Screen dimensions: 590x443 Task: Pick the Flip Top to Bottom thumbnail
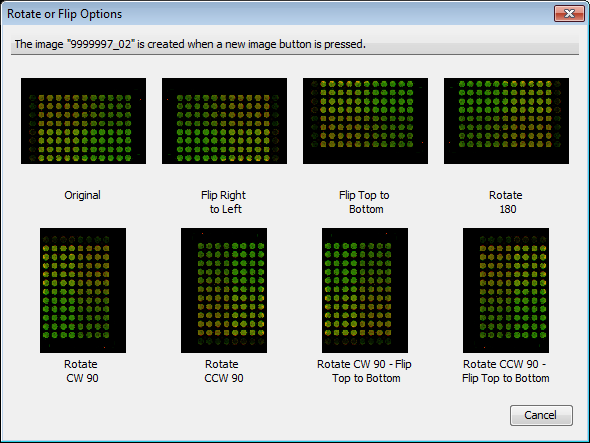[x=365, y=121]
